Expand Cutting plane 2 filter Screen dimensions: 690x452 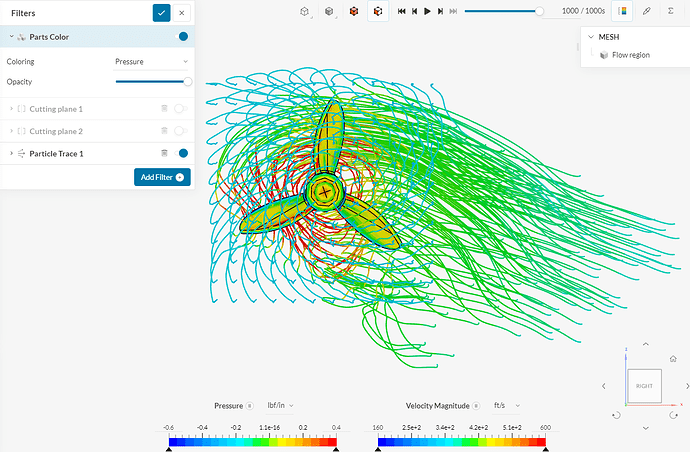(11, 131)
